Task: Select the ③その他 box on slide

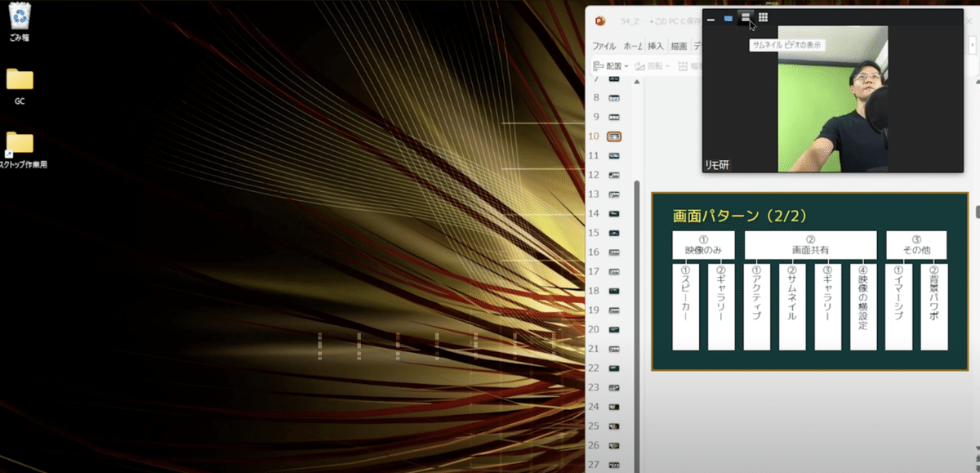Action: click(917, 245)
